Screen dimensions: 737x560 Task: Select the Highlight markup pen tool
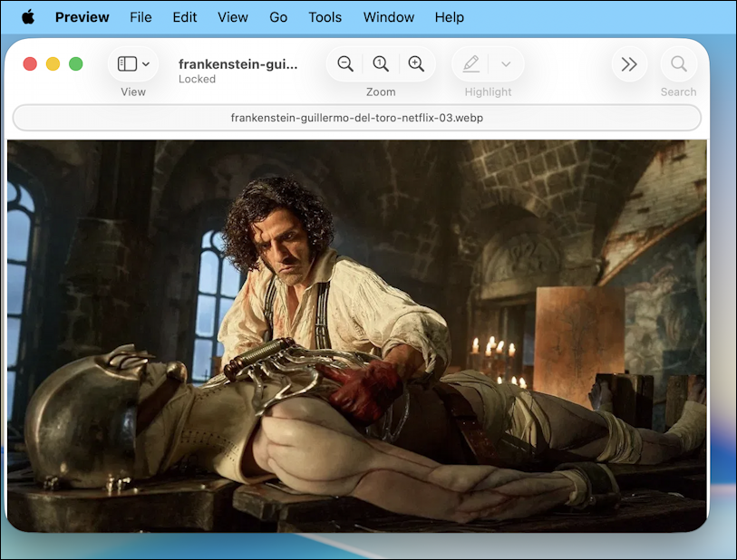pos(470,63)
